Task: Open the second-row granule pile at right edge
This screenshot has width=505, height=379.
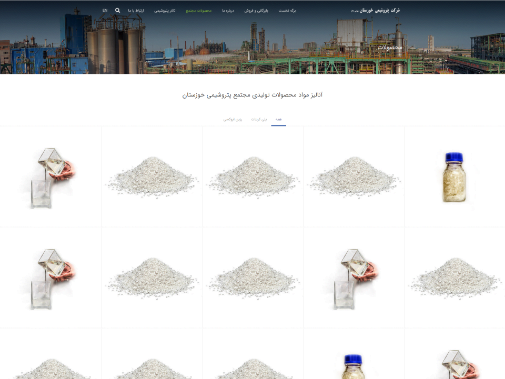Action: 454,278
